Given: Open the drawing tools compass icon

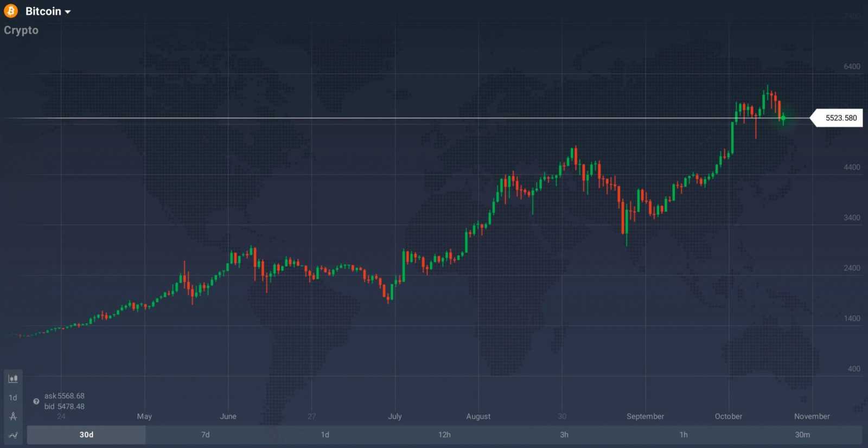Looking at the screenshot, I should tap(13, 416).
